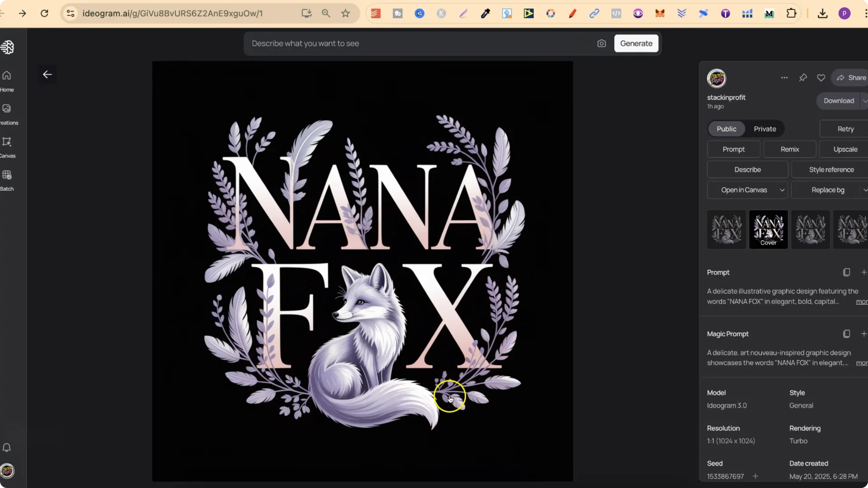Select the Canvas tool in the sidebar
The width and height of the screenshot is (868, 488).
7,145
